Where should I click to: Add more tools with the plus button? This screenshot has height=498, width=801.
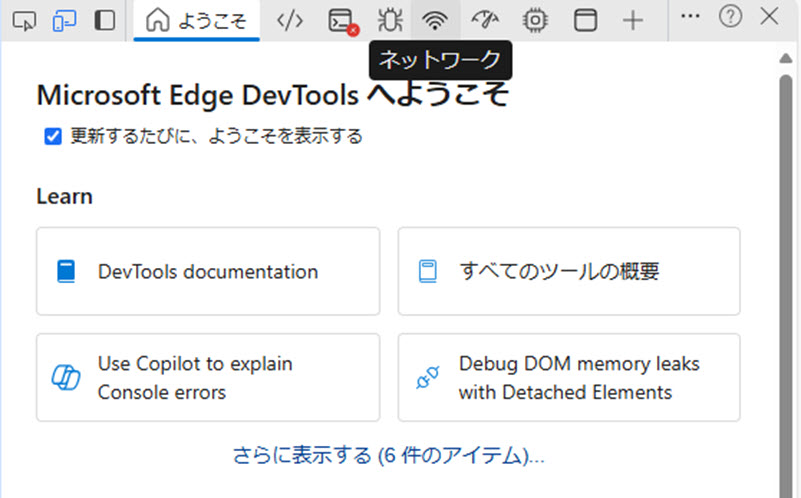(x=633, y=21)
